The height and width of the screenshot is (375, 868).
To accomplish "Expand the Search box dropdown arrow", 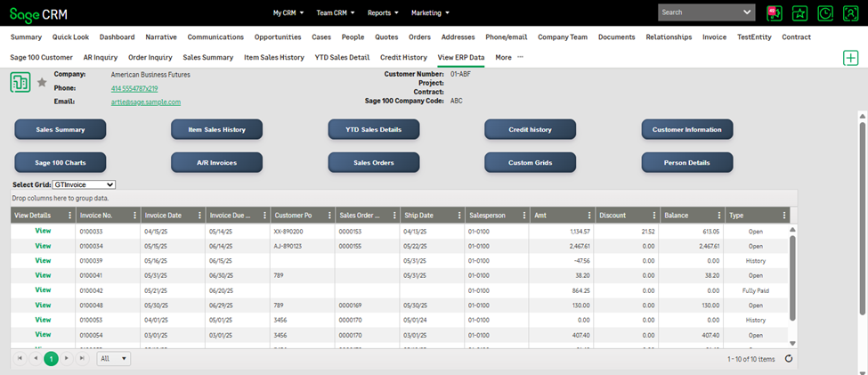I will [746, 12].
